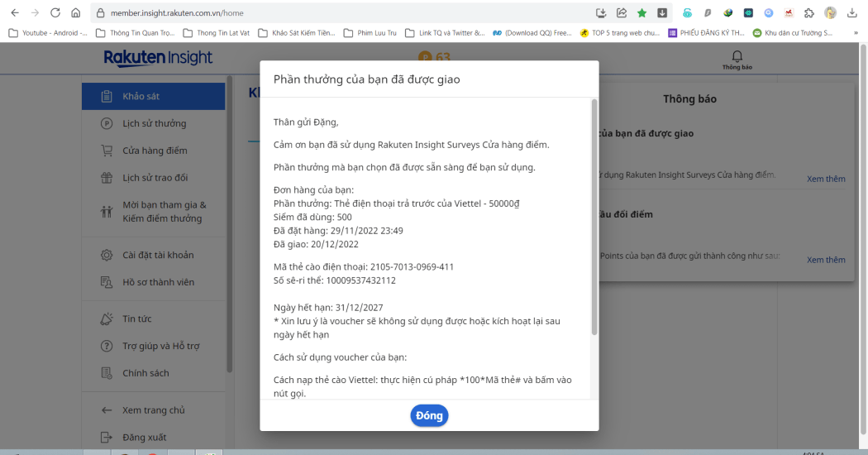Click the browser forward arrow
The image size is (868, 455).
tap(35, 12)
